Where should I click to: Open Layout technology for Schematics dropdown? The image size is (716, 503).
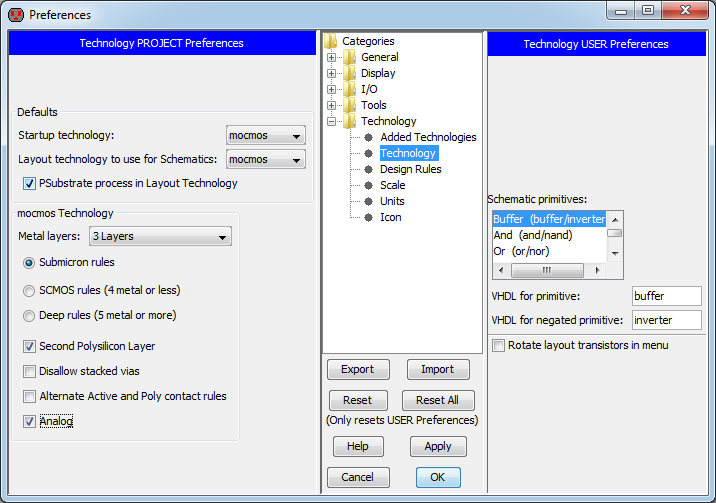pyautogui.click(x=266, y=159)
